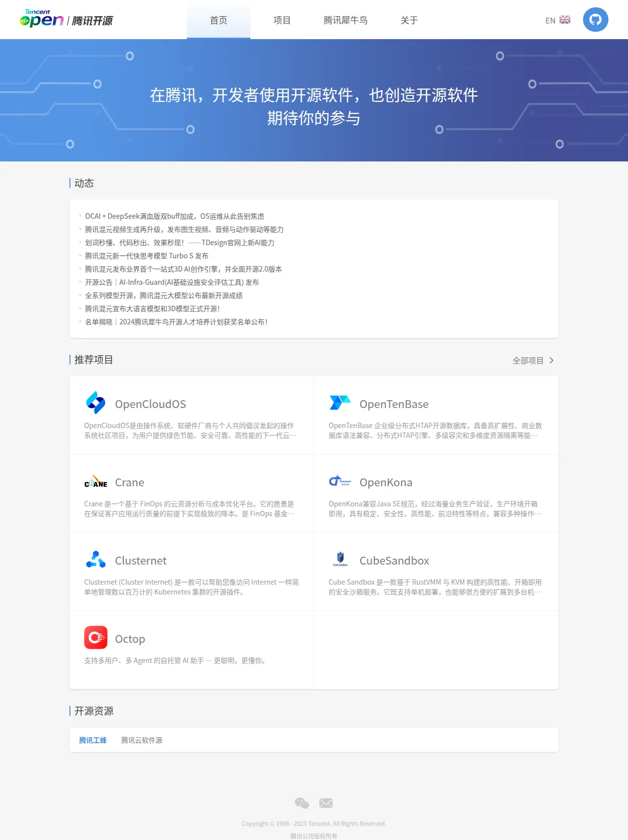View all projects via 全部项目
This screenshot has height=840, width=628.
pos(528,361)
